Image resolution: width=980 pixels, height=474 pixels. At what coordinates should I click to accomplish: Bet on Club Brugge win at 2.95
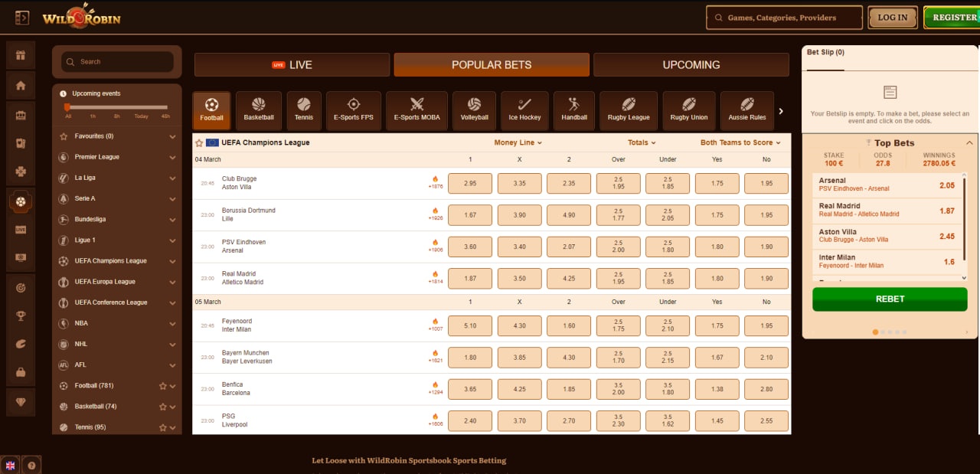tap(470, 184)
